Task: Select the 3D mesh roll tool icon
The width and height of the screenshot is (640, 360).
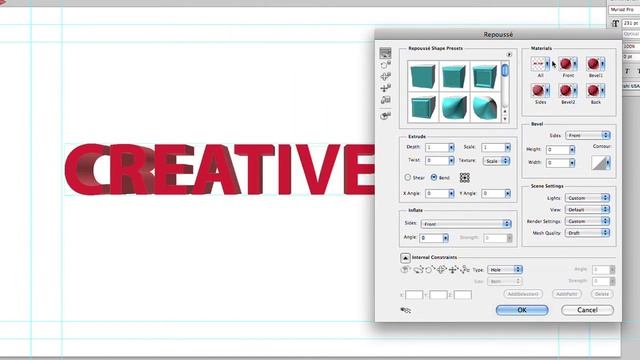Action: 385,64
